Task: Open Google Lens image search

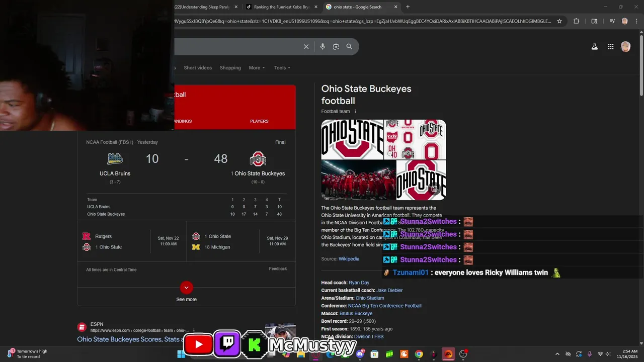Action: [336, 47]
